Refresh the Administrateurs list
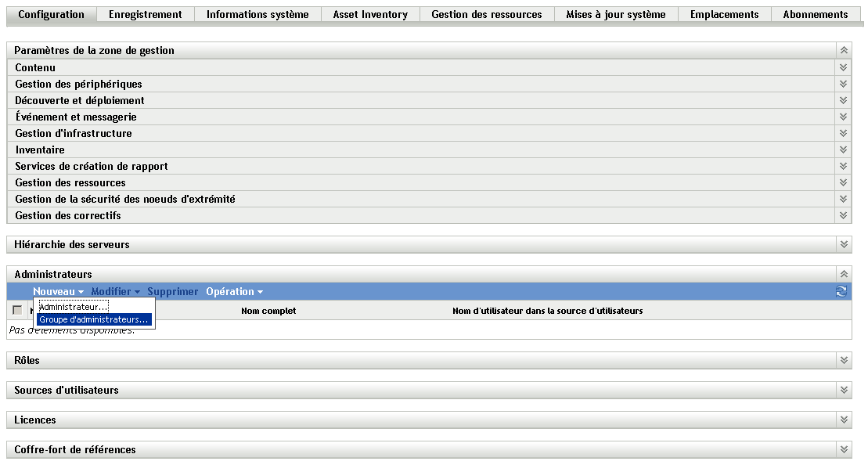 click(843, 291)
